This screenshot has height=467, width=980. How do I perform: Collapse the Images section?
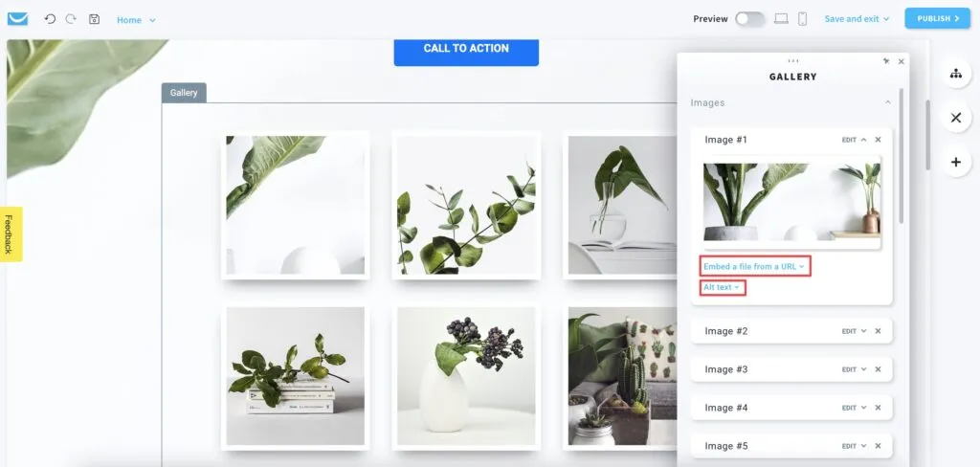887,102
